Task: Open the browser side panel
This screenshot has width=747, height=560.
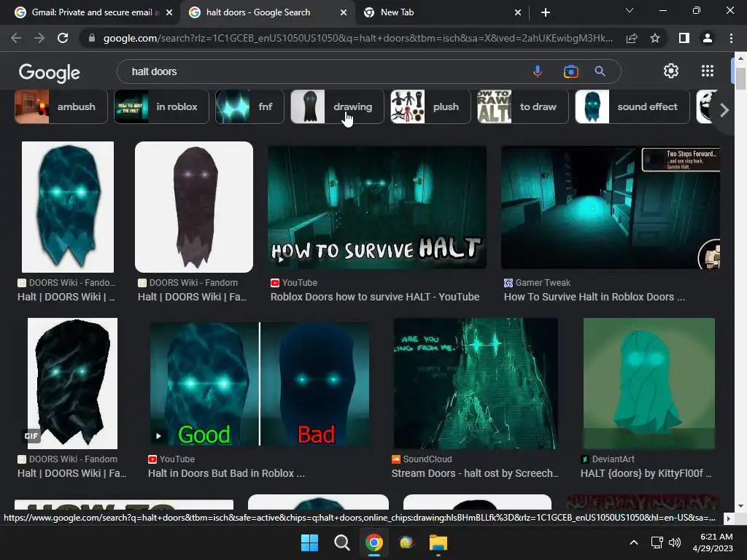Action: tap(684, 38)
